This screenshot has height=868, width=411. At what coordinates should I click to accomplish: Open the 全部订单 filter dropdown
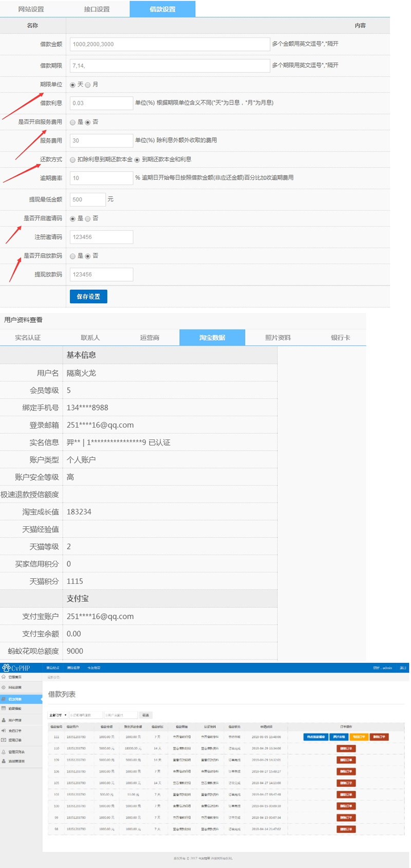[x=58, y=715]
